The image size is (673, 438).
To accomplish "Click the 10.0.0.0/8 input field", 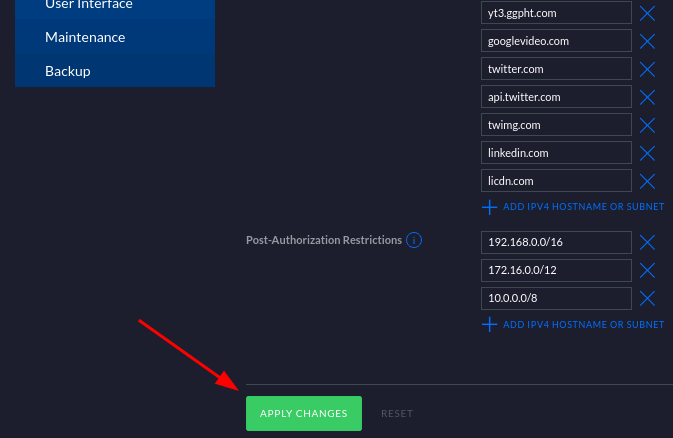I will pos(555,299).
